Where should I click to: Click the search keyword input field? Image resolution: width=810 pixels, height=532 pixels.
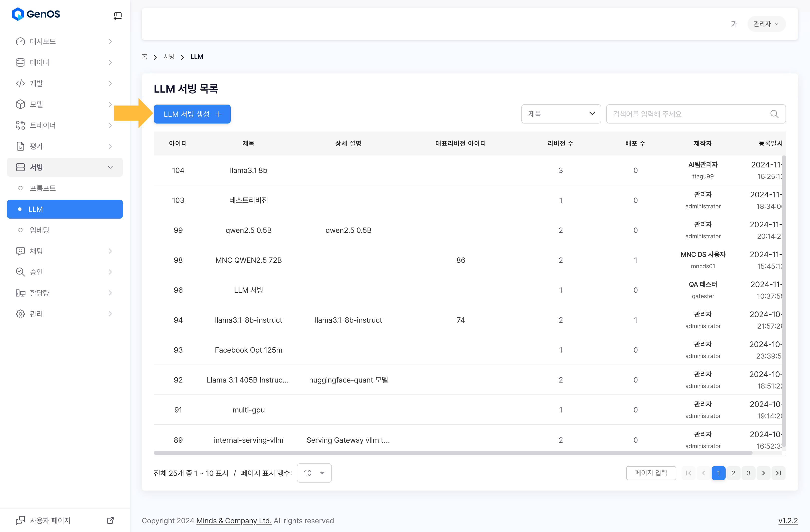point(687,114)
